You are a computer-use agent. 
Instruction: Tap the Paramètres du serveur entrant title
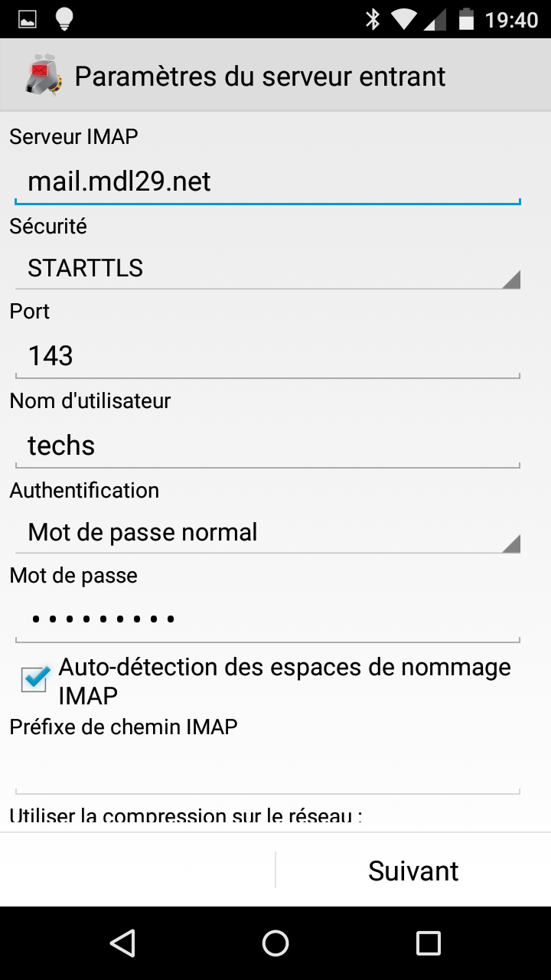pyautogui.click(x=260, y=77)
